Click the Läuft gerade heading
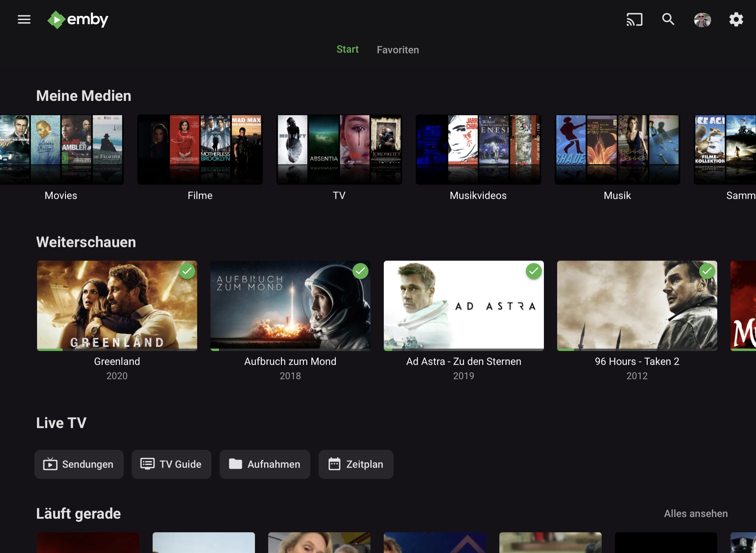756x553 pixels. click(79, 514)
